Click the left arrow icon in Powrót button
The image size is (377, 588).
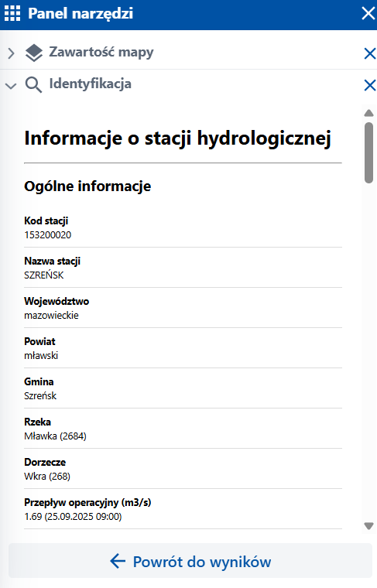pos(118,562)
